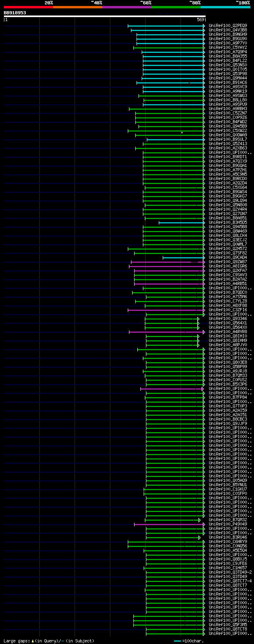
Task: Click the white query sequence ruler bar
Action: [105, 16]
